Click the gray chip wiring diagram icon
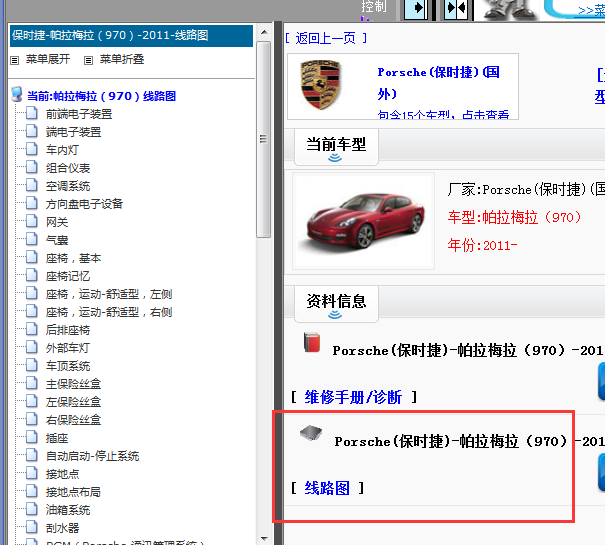This screenshot has height=545, width=605. [311, 433]
